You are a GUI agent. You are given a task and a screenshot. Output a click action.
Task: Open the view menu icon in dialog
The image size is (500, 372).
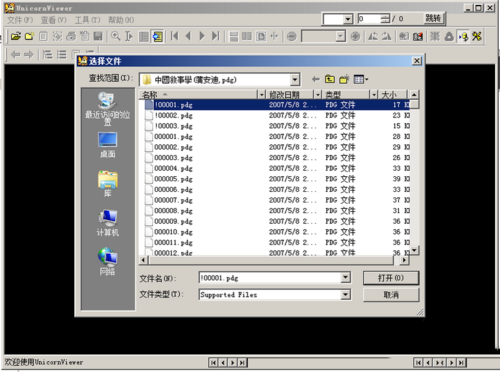[x=361, y=79]
